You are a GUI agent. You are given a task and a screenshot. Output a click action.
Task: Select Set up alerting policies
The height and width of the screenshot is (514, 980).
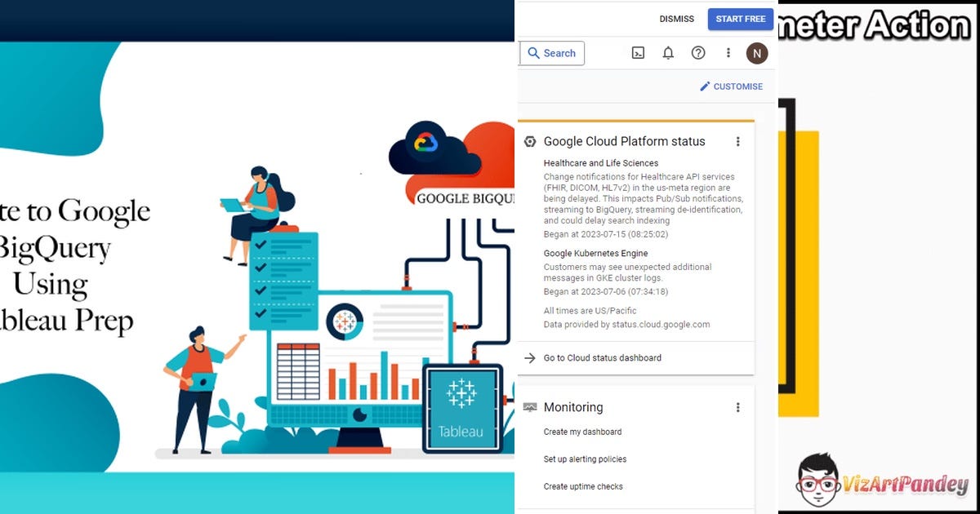click(585, 459)
